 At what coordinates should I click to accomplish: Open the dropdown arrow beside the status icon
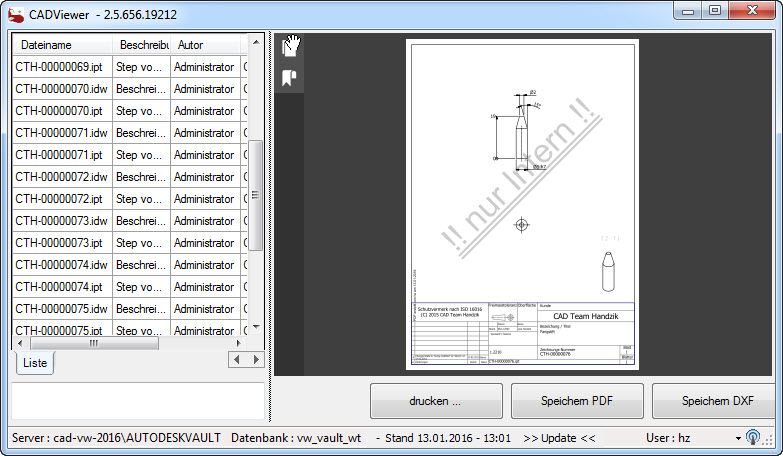tap(738, 438)
